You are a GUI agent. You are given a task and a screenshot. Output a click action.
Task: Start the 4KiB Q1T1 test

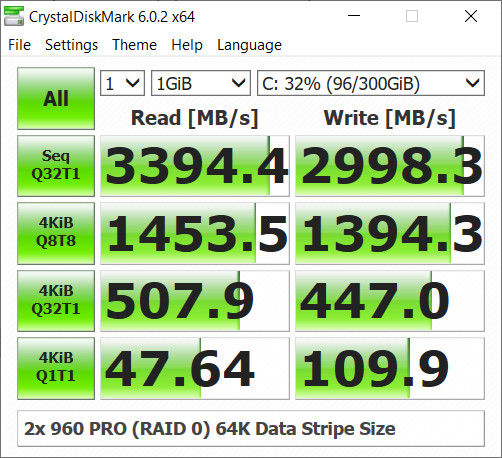tap(56, 368)
